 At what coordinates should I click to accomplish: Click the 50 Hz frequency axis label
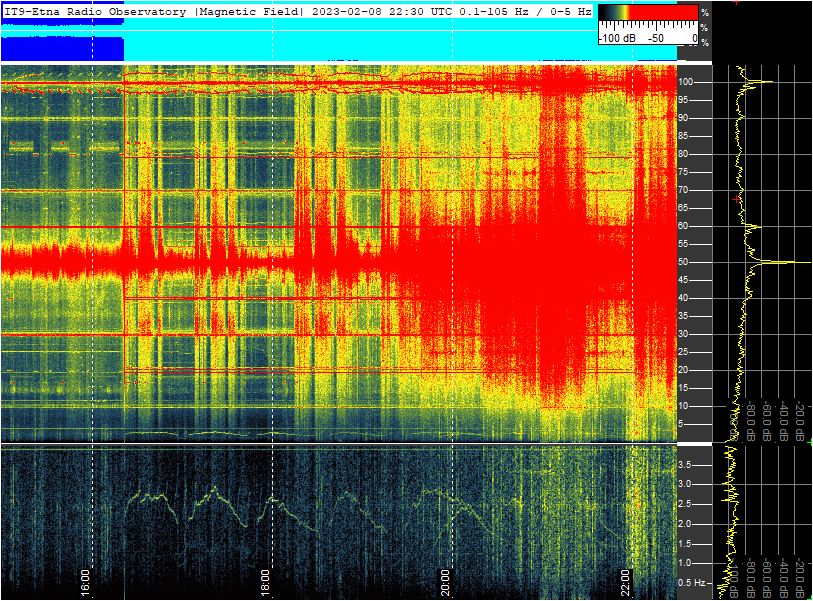(686, 262)
